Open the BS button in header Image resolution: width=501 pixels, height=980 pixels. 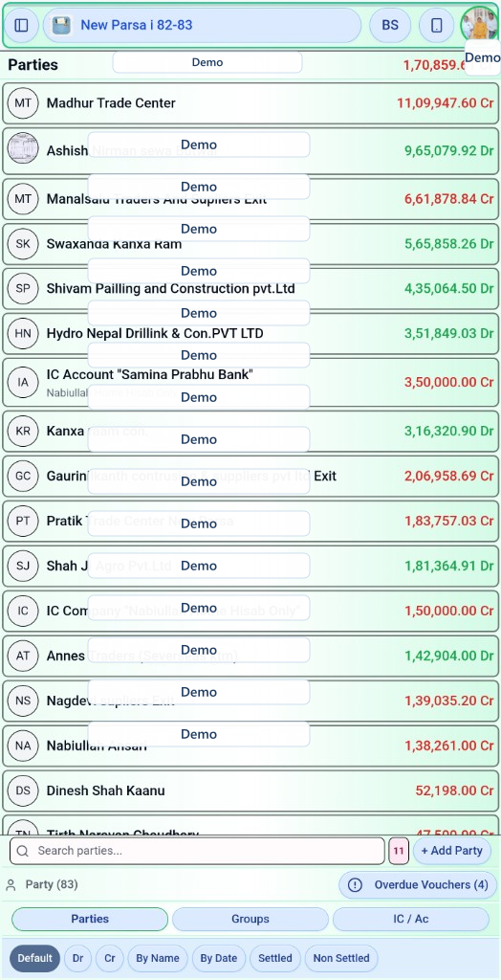click(x=390, y=25)
